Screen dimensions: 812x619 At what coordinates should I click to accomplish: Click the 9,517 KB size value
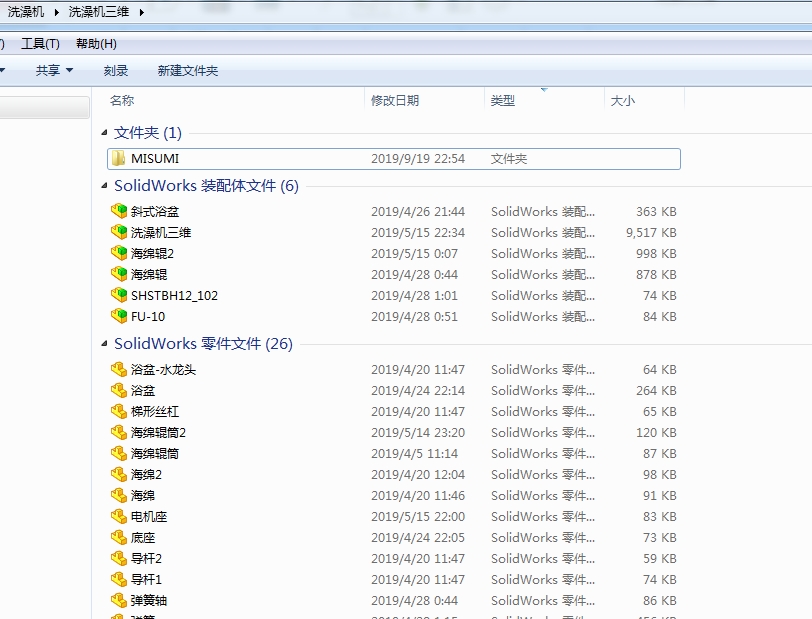(651, 233)
